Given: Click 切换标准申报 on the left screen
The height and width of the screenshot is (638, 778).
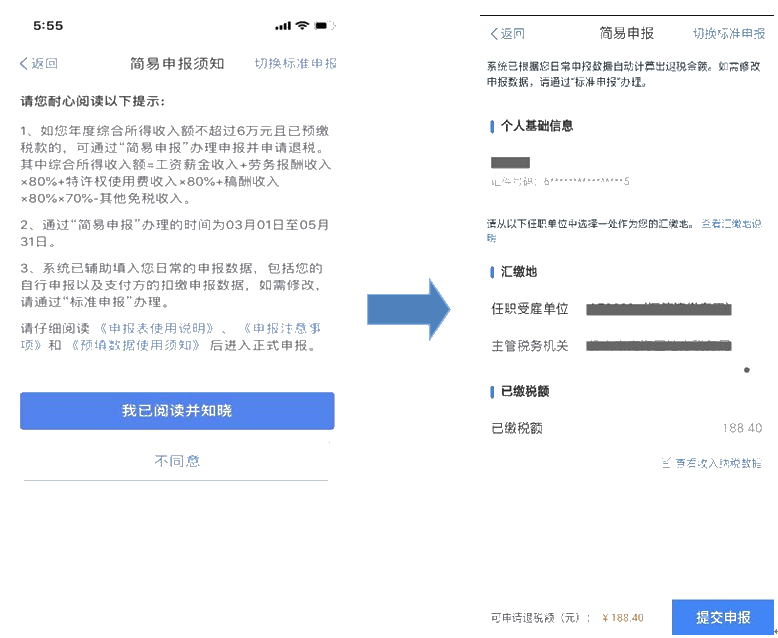Looking at the screenshot, I should 295,64.
